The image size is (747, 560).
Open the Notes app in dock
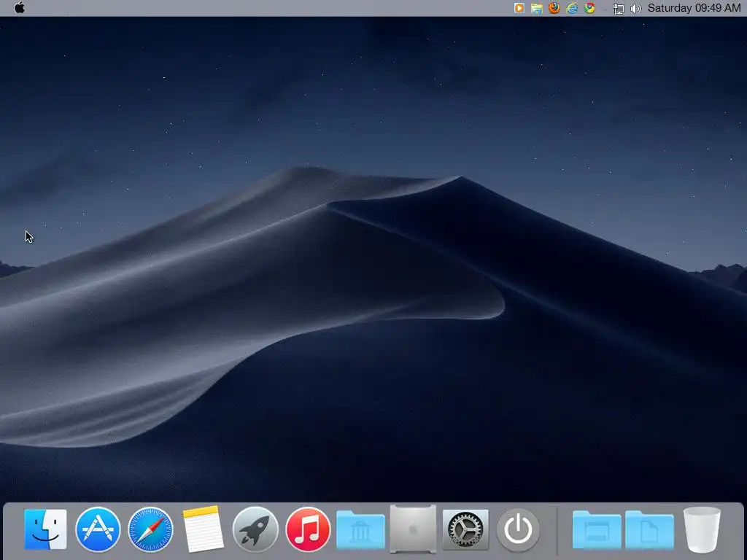click(203, 529)
